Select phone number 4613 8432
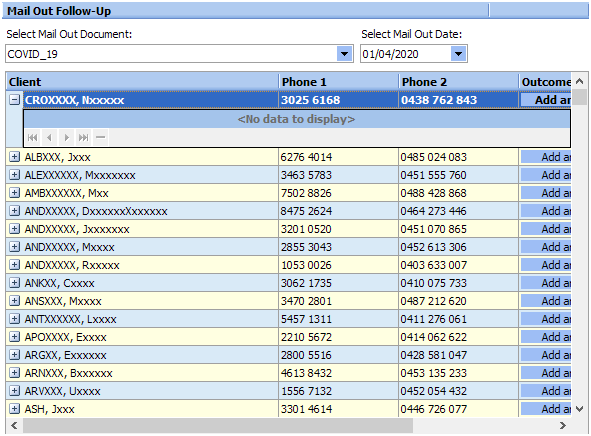Viewport: 591px width, 436px height. tap(306, 373)
